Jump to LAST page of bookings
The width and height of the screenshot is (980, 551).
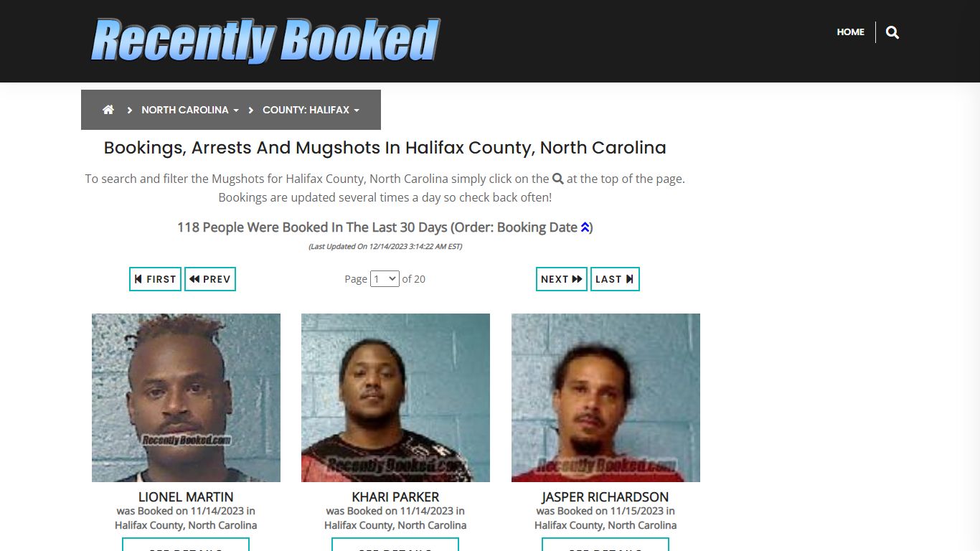(x=615, y=279)
